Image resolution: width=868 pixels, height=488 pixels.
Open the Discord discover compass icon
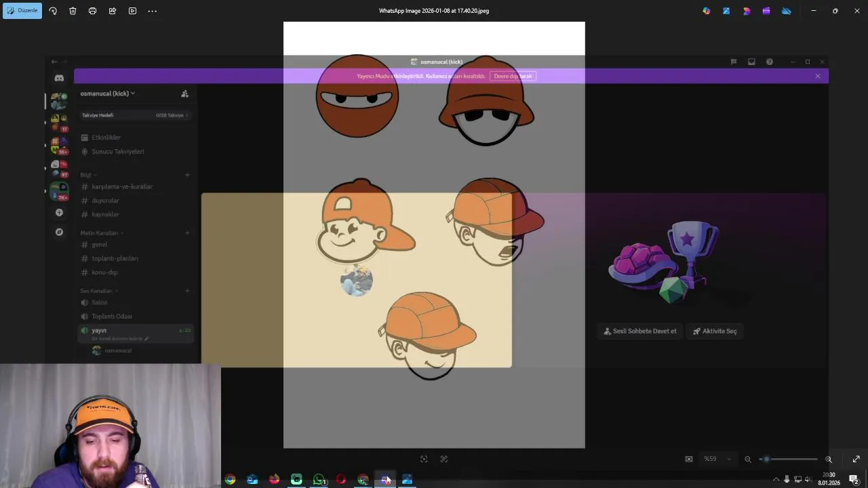point(59,232)
